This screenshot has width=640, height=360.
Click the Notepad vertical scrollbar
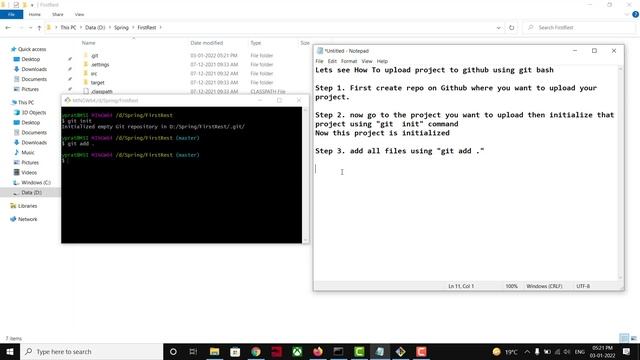point(621,173)
